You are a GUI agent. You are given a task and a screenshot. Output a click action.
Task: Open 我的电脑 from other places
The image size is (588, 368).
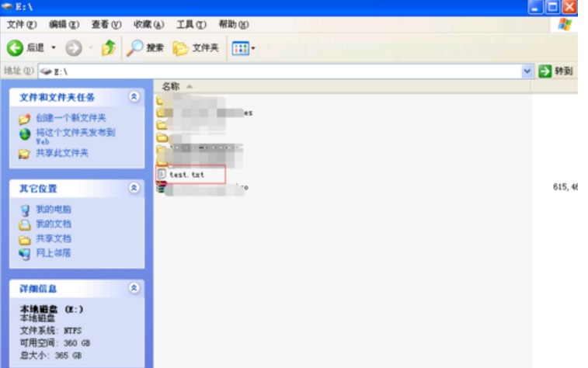[54, 209]
